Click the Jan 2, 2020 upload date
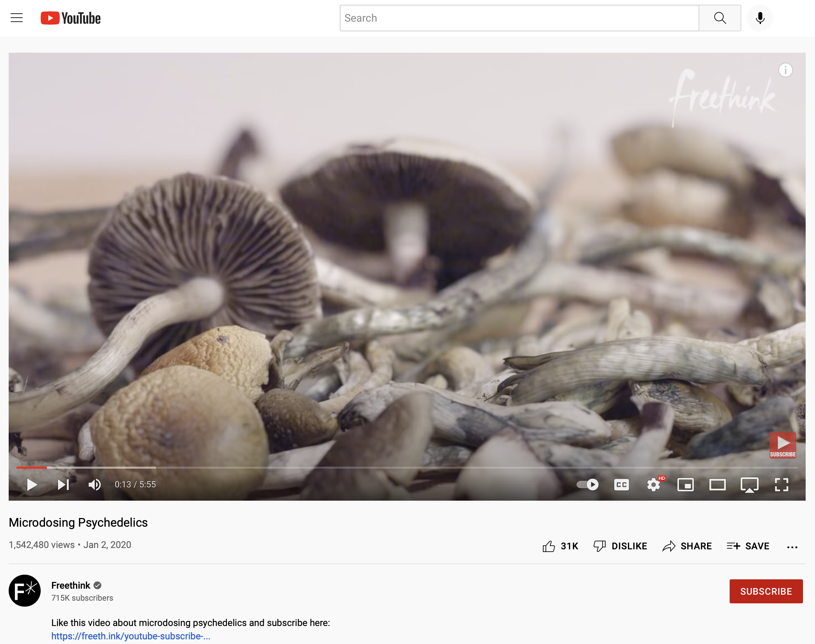 point(107,545)
